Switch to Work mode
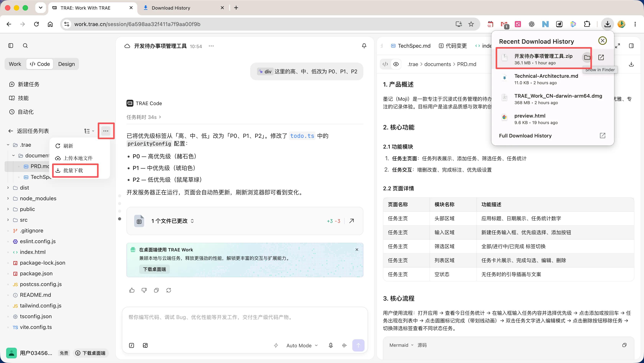Screen dimensions: 644x363 tap(15, 64)
